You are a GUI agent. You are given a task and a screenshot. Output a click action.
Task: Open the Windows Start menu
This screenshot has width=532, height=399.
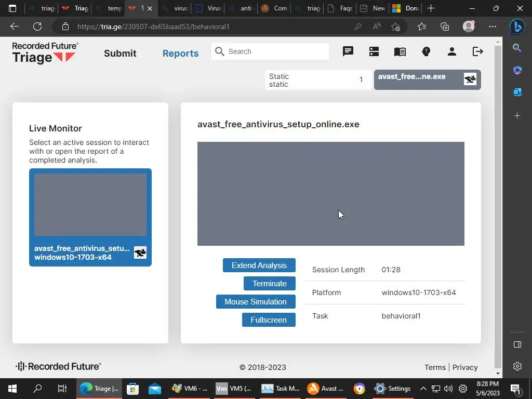pyautogui.click(x=12, y=389)
